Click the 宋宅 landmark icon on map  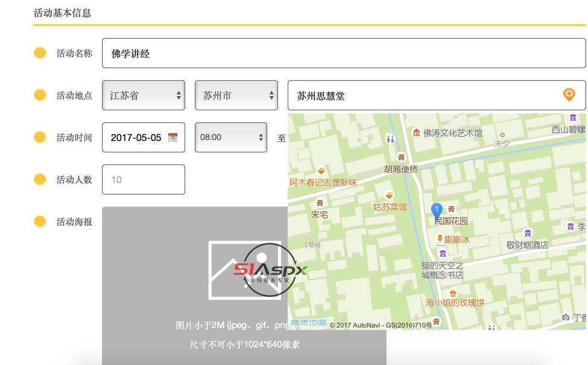[320, 203]
